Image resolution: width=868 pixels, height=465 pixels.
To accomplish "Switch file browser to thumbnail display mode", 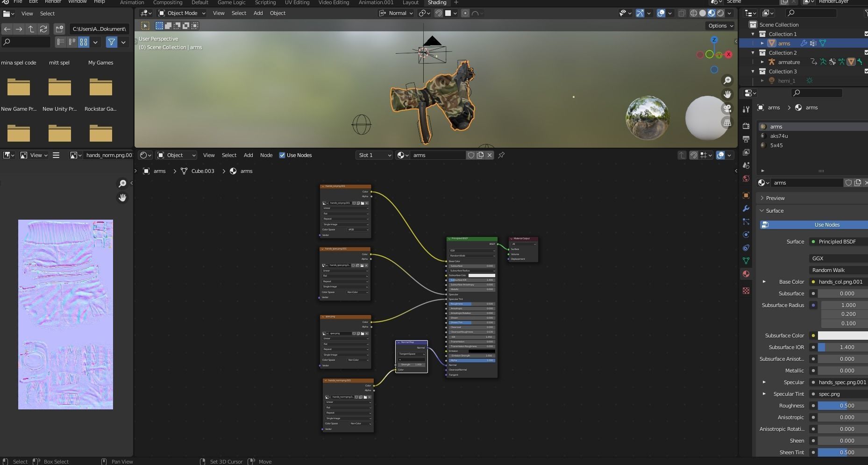I will pos(84,43).
